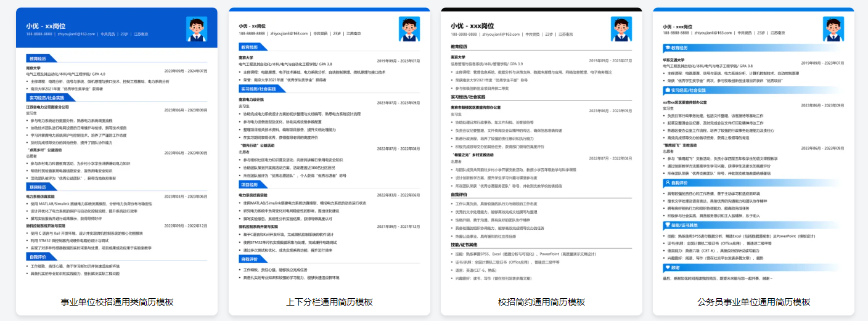Click the avatar on the 公务员事业单位 resume

point(833,29)
